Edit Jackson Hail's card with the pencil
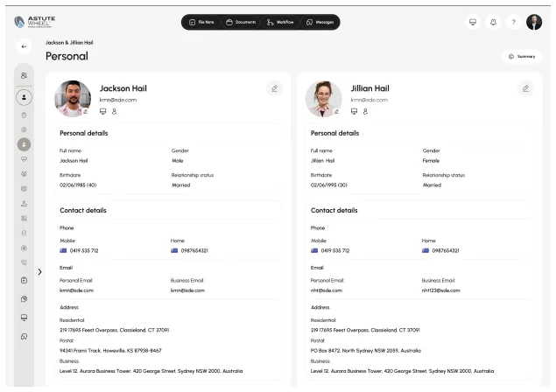 pyautogui.click(x=274, y=88)
